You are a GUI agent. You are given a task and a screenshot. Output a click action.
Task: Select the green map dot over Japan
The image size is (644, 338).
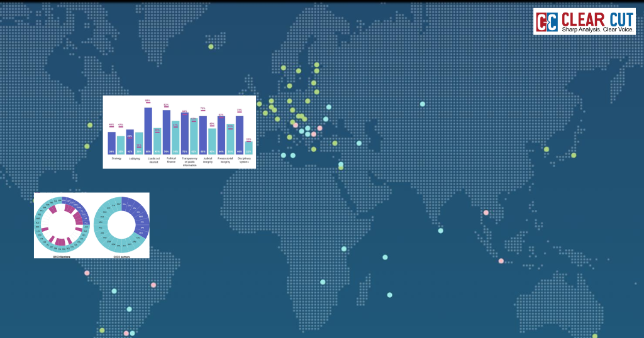pyautogui.click(x=574, y=155)
